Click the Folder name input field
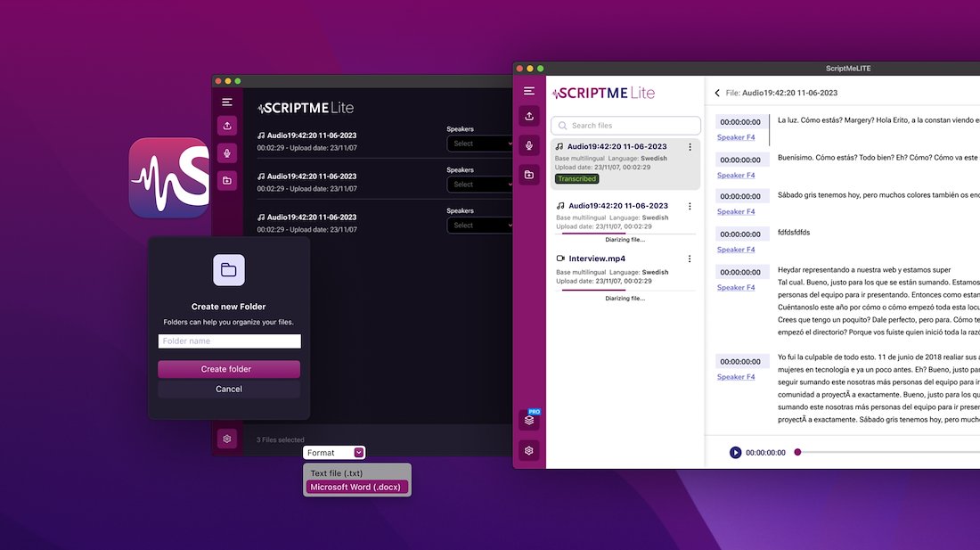 tap(229, 341)
